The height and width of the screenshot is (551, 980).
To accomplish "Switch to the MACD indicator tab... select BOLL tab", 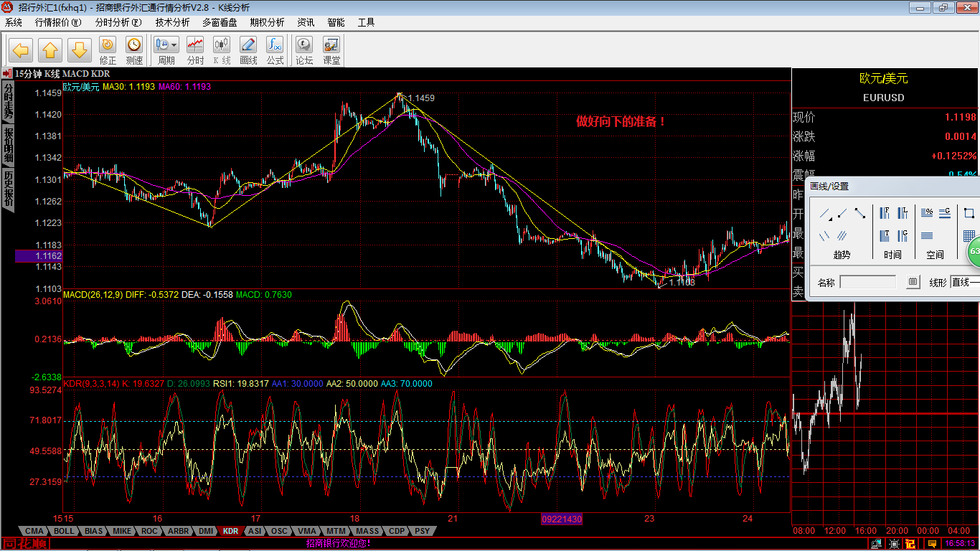I will coord(64,532).
